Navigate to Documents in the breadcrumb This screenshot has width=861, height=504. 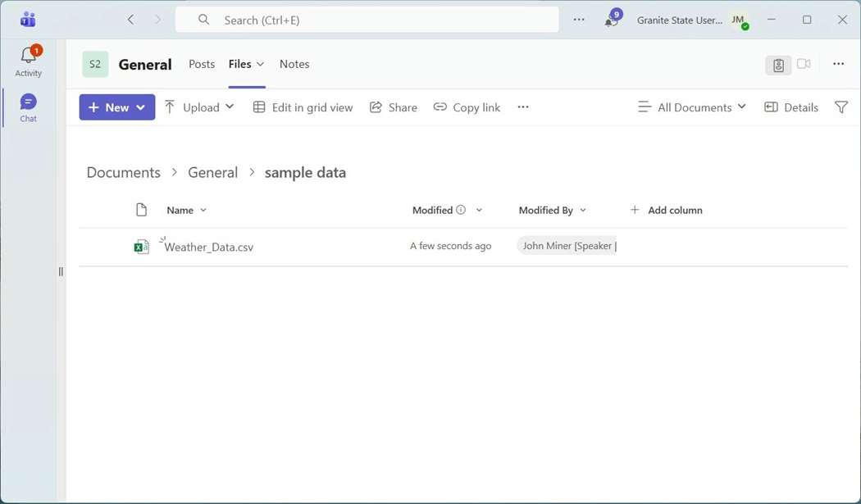(x=123, y=173)
